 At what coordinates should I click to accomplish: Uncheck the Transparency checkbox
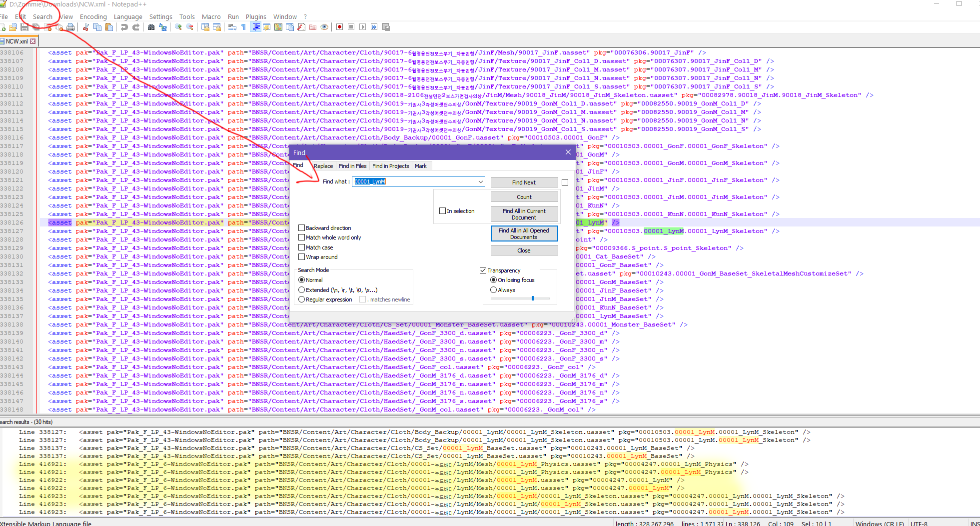[483, 270]
